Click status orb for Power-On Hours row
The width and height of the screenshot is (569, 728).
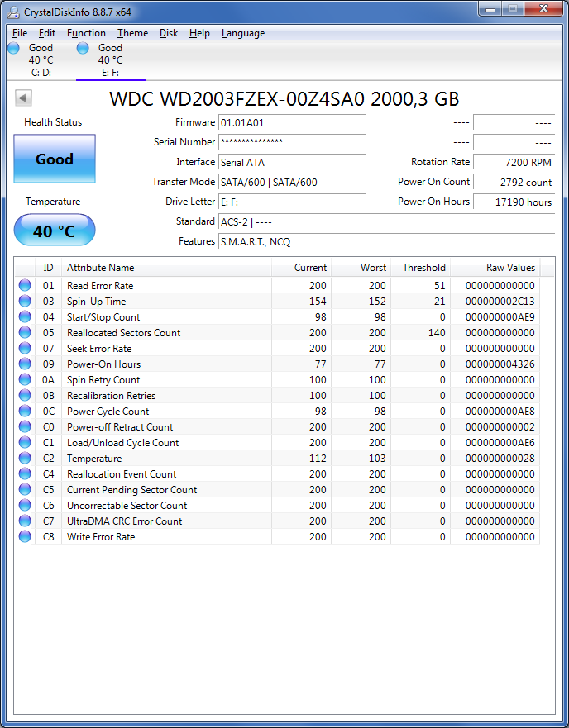point(25,364)
